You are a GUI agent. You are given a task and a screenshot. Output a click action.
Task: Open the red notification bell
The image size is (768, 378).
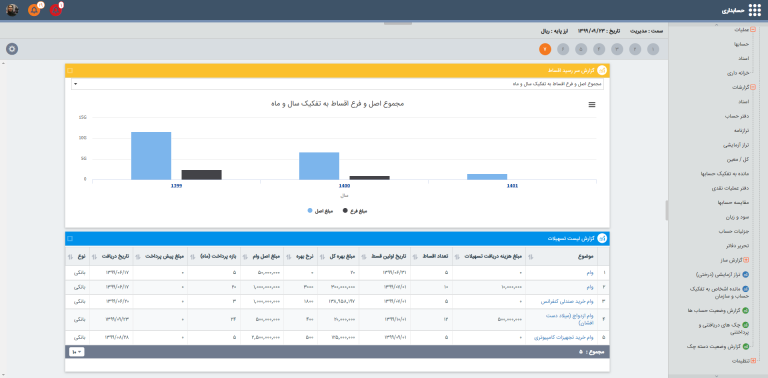pyautogui.click(x=56, y=10)
